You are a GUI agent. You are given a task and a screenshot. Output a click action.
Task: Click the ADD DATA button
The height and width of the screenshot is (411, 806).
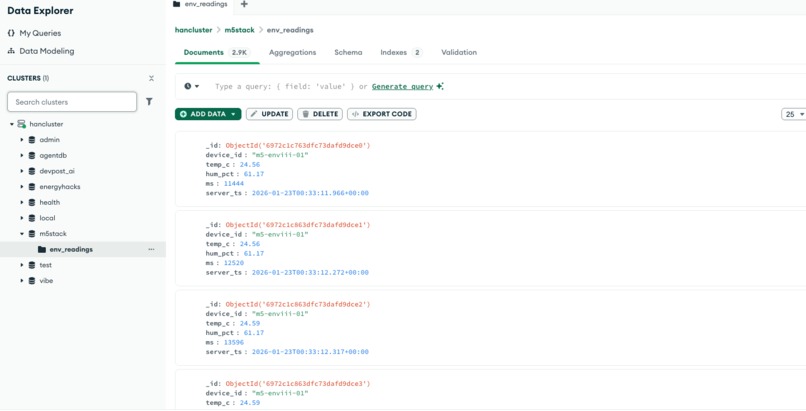point(208,114)
